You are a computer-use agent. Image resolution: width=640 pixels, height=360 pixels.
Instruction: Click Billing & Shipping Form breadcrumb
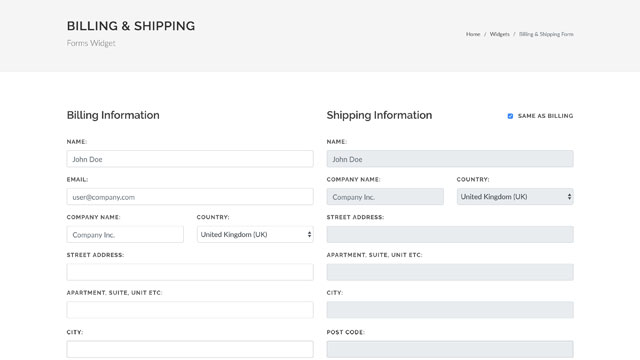(x=546, y=34)
